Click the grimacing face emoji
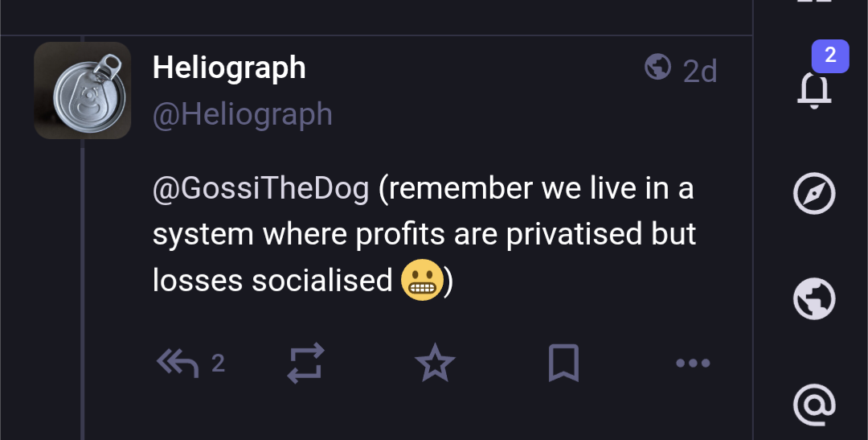Screen dimensions: 868x440 [422, 281]
